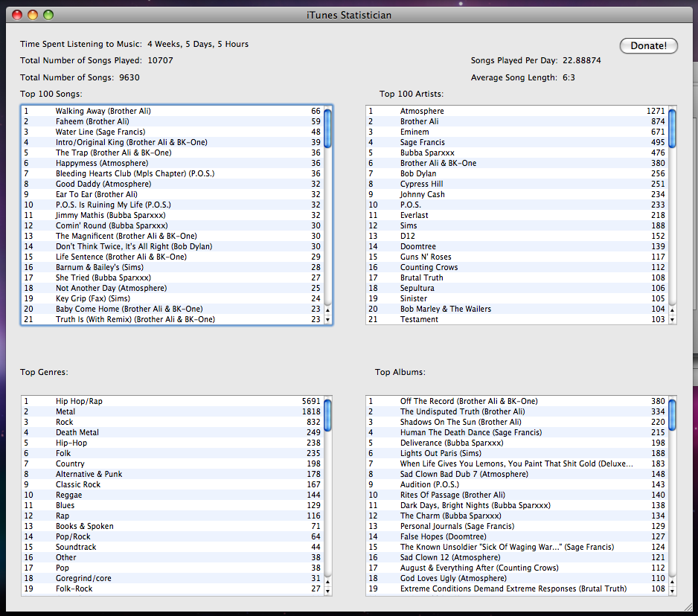Select the Metal genre row with 1818 plays
This screenshot has width=698, height=616.
click(x=173, y=411)
